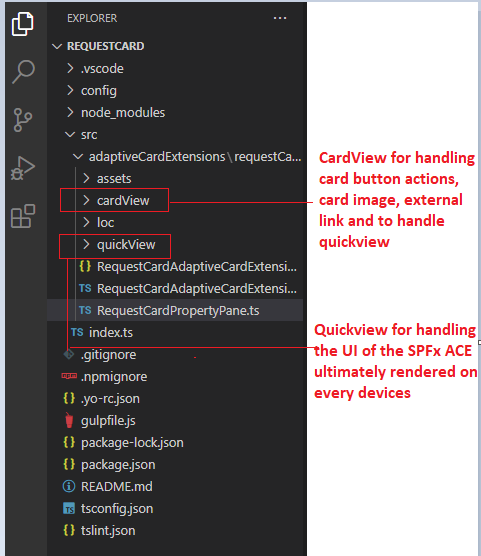Open the Extensions icon

click(23, 216)
